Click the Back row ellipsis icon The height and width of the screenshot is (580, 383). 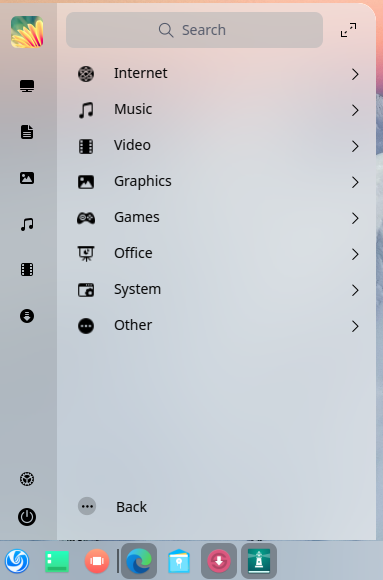pyautogui.click(x=87, y=506)
